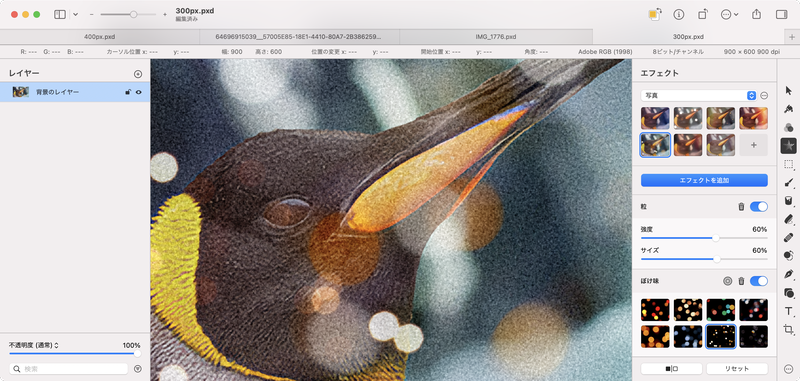Disable the 粒 effect switch
Viewport: 800px width, 381px height.
pyautogui.click(x=759, y=207)
